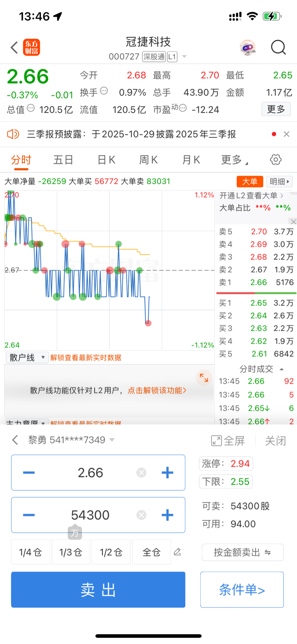Tap back arrow in the trade panel

click(15, 440)
